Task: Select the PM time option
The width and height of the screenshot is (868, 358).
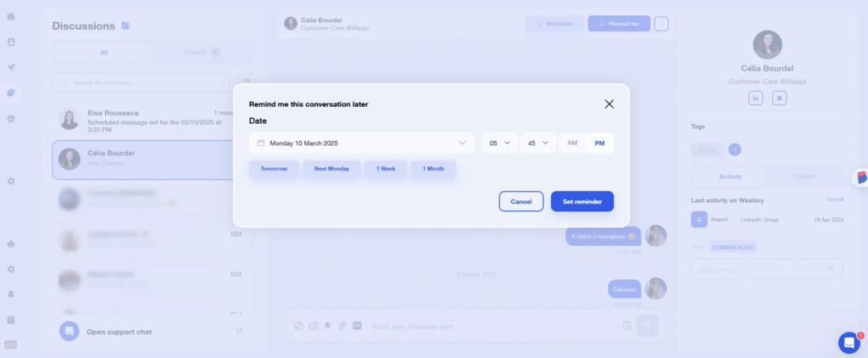Action: tap(599, 143)
